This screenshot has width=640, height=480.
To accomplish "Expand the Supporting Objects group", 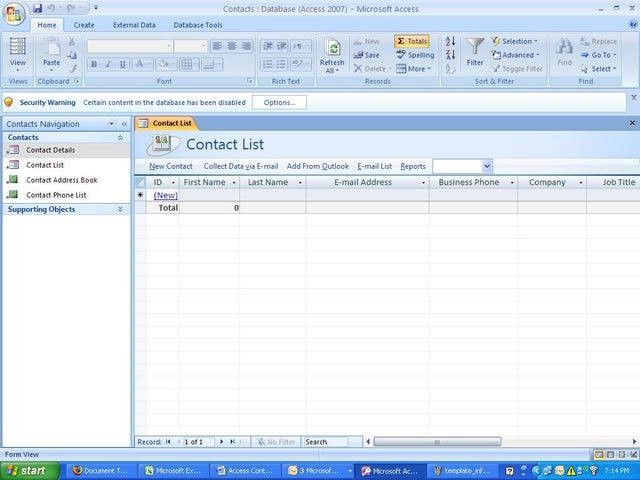I will tap(120, 209).
